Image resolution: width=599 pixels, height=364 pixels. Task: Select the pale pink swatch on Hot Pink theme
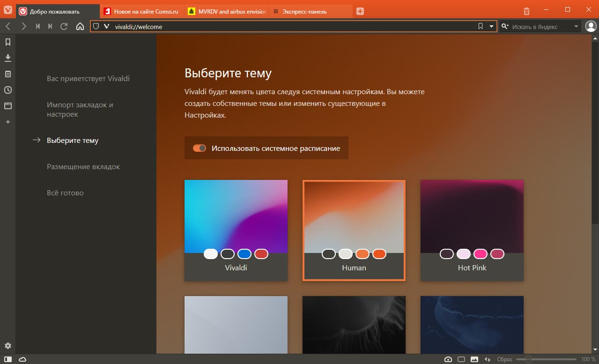[464, 254]
